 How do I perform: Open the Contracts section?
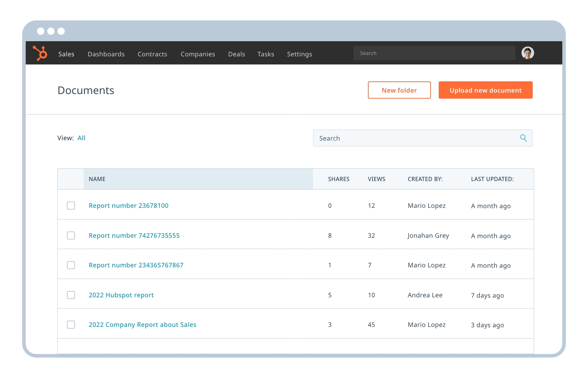[152, 54]
